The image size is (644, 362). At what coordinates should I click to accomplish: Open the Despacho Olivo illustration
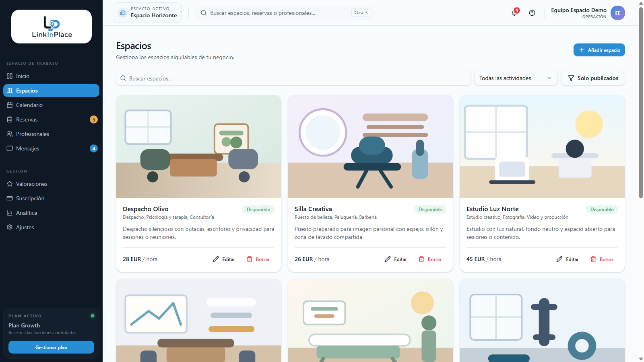198,147
